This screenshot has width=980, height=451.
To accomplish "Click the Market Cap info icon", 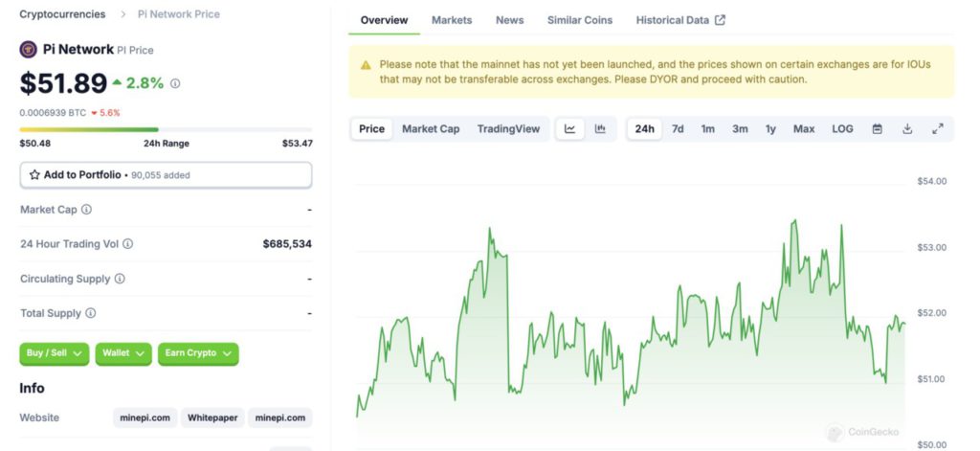I will click(86, 210).
